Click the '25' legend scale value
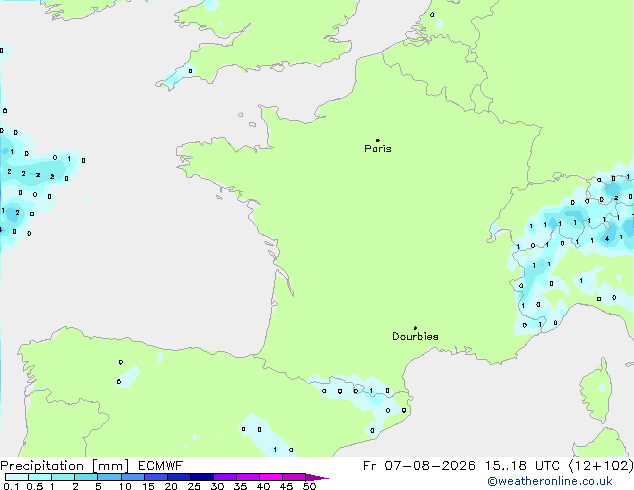This screenshot has height=490, width=634. [x=194, y=486]
